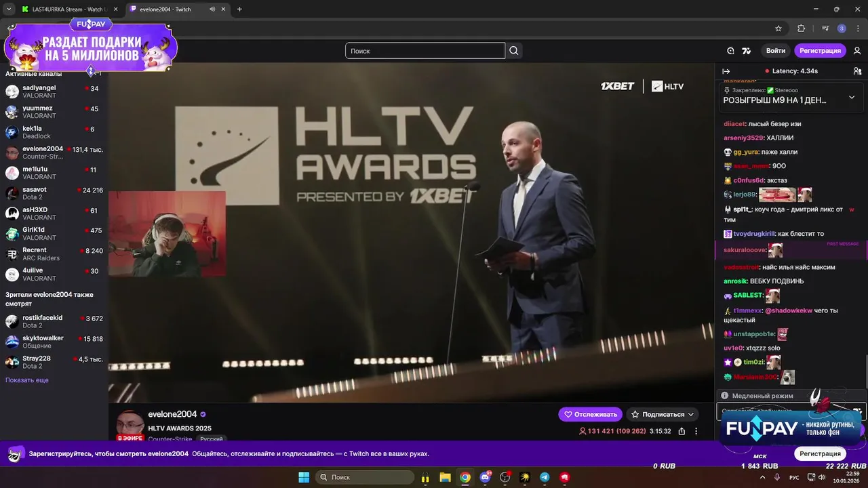The image size is (868, 488).
Task: Open 4uilive channel in sidebar
Action: point(54,274)
